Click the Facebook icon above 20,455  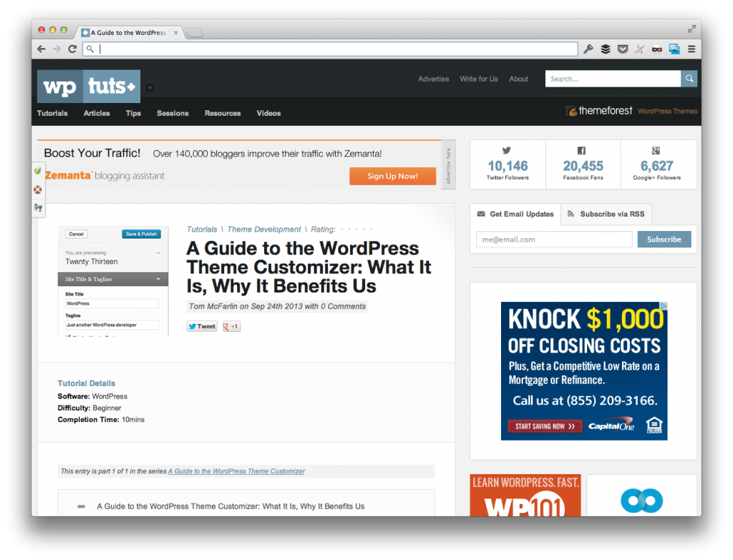pyautogui.click(x=581, y=150)
